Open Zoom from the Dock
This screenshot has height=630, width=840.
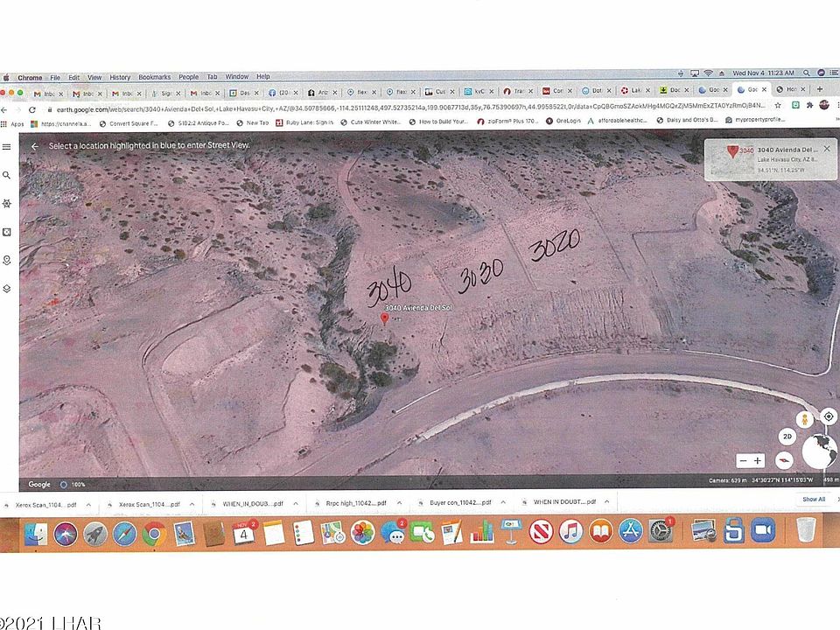[x=762, y=531]
